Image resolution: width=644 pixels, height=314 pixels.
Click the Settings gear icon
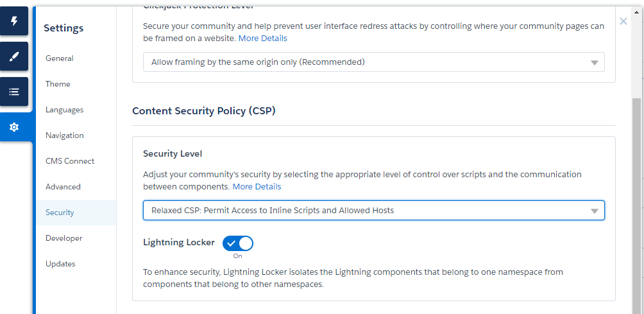click(x=14, y=127)
